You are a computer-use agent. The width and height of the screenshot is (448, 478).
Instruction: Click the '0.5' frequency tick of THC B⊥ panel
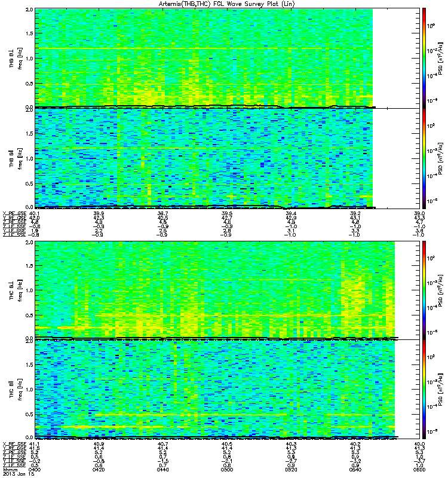29,315
